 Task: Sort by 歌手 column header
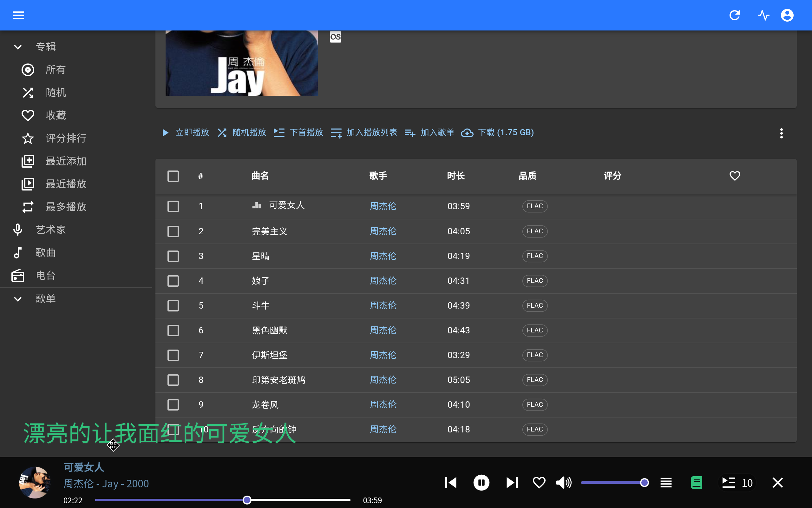tap(378, 176)
